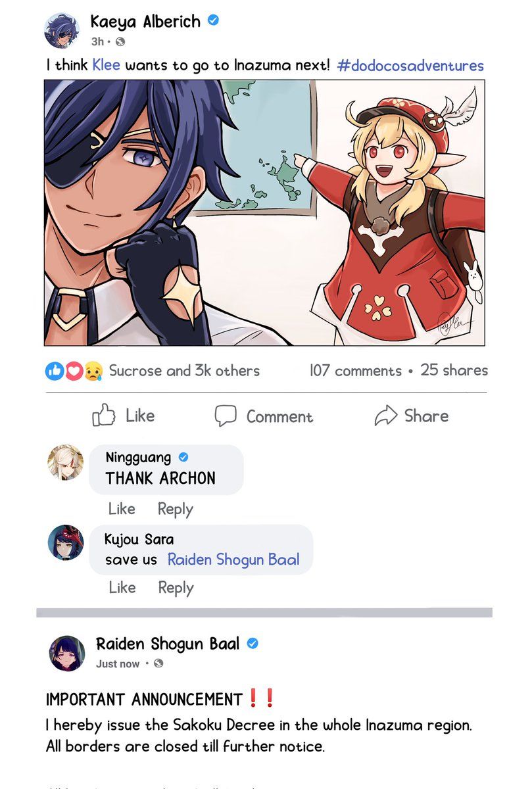Screen dimensions: 532x789
Task: Like Ningguang's THANK ARCHON comment
Action: (x=122, y=509)
